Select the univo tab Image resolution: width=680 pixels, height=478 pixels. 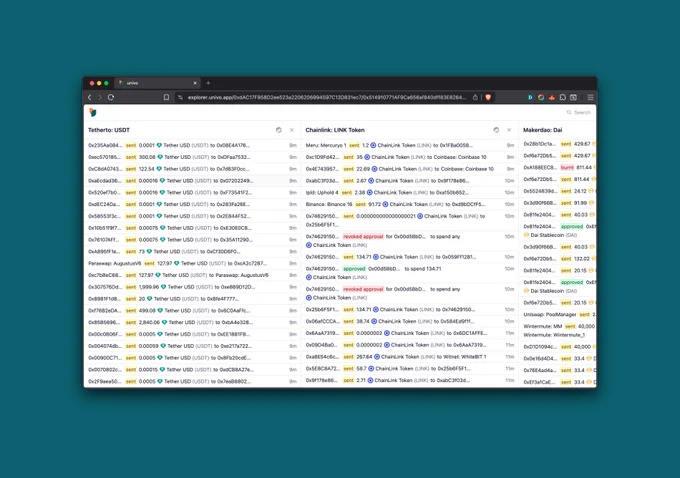click(x=157, y=83)
